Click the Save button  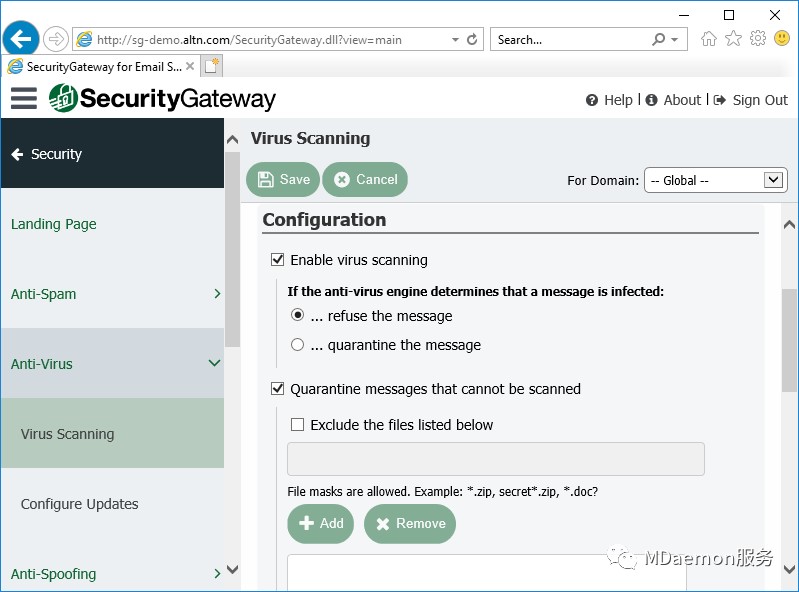pyautogui.click(x=283, y=179)
